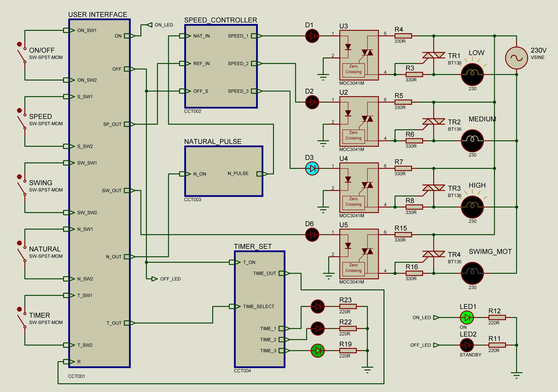Click the CCT004 reference text

[242, 371]
